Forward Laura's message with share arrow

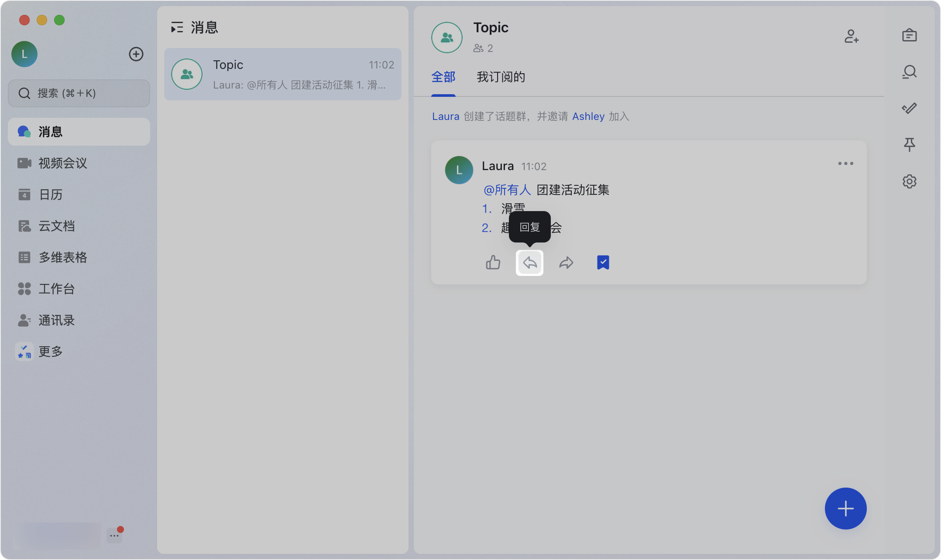(566, 263)
